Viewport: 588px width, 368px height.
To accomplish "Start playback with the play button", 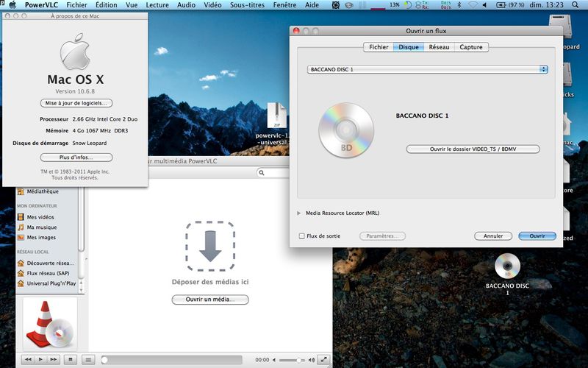I will [x=40, y=360].
